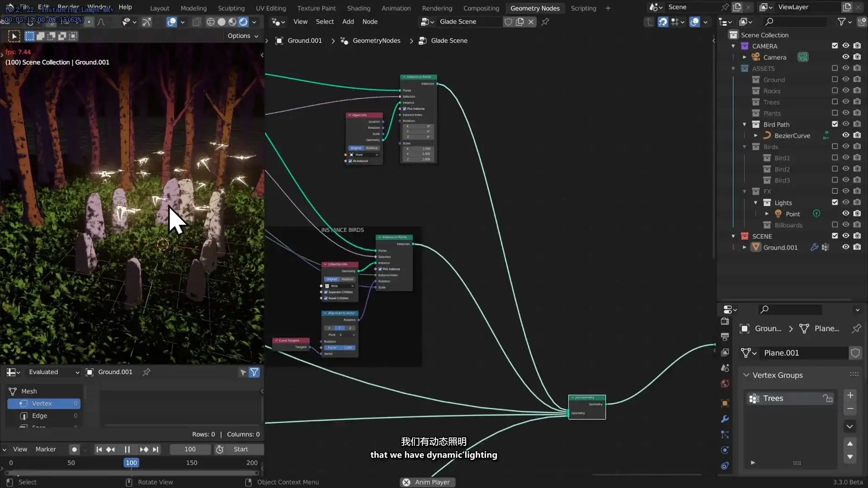The width and height of the screenshot is (868, 488).
Task: Open the timeline Marker menu
Action: click(x=46, y=449)
